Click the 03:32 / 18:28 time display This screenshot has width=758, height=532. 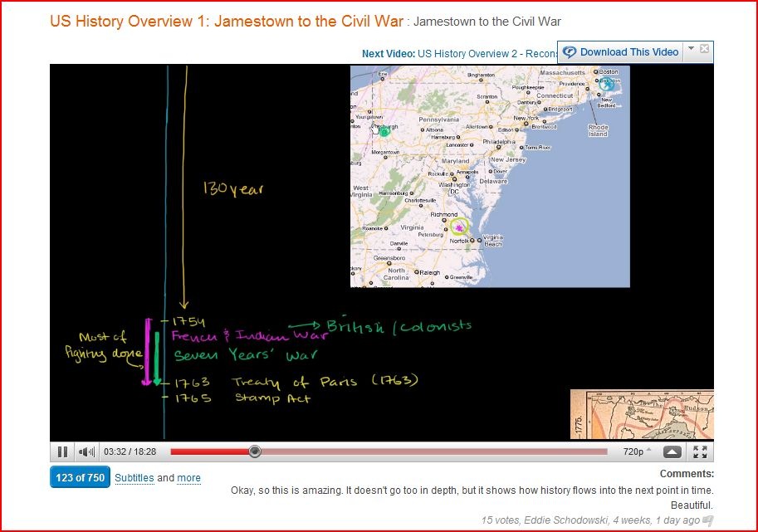[130, 451]
